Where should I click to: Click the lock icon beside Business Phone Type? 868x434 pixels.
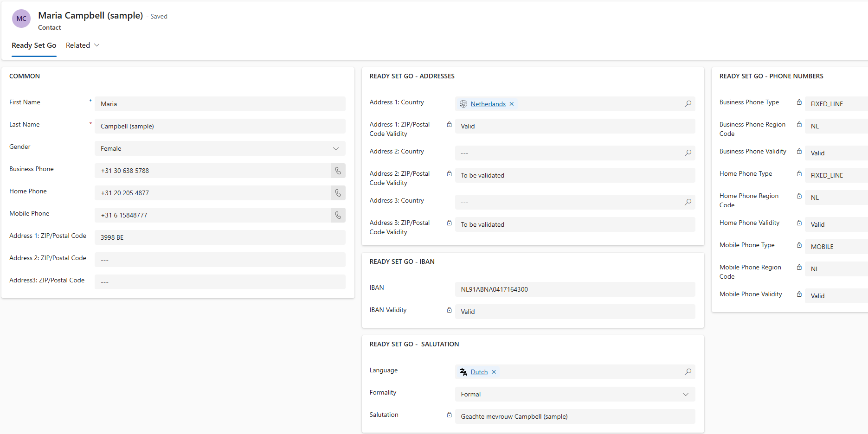tap(799, 102)
